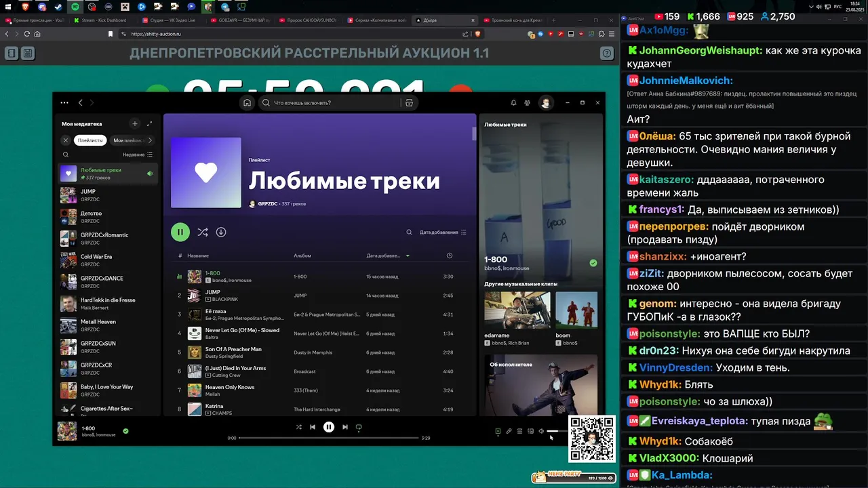Open Browse icon in Spotify search bar
Screen dimensions: 868x488
409,103
